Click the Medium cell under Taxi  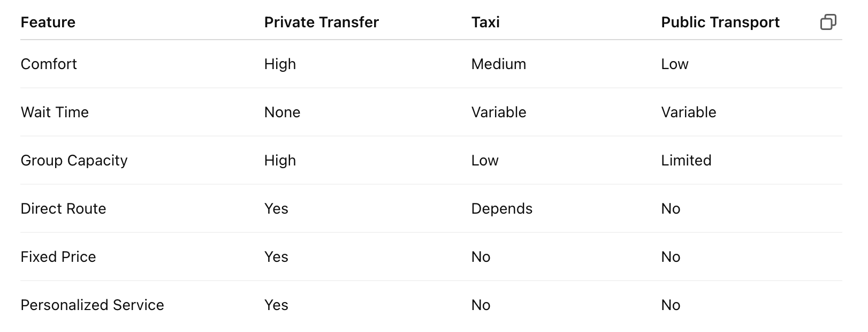coord(498,64)
